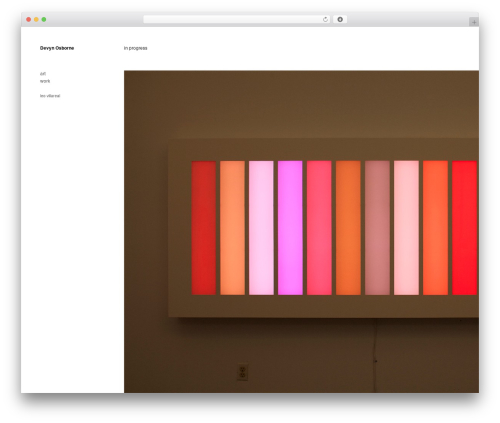
Task: Close the window with red button
Action: pyautogui.click(x=29, y=19)
